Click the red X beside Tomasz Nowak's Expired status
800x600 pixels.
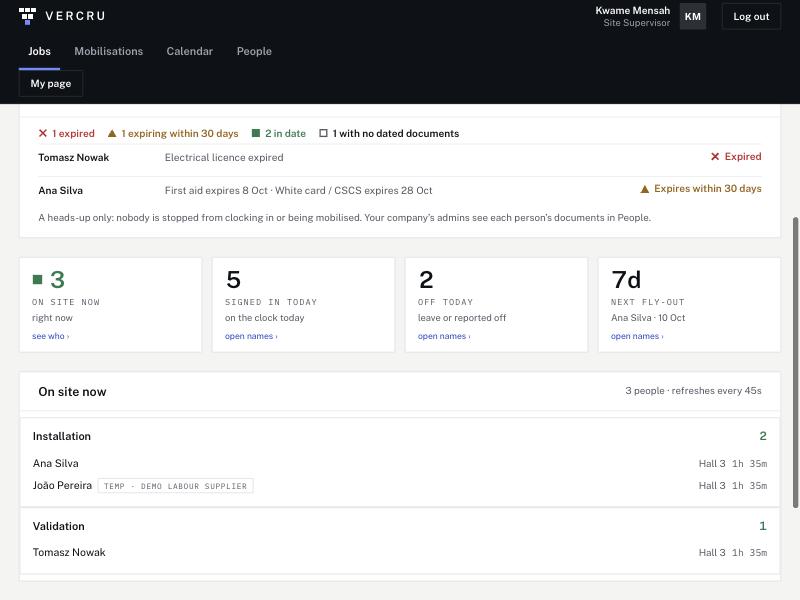click(x=715, y=157)
